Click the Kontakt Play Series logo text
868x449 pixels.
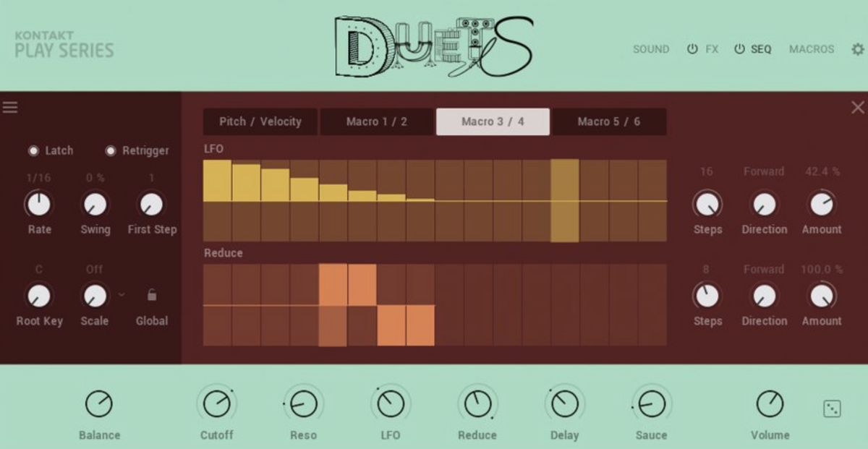pos(64,45)
